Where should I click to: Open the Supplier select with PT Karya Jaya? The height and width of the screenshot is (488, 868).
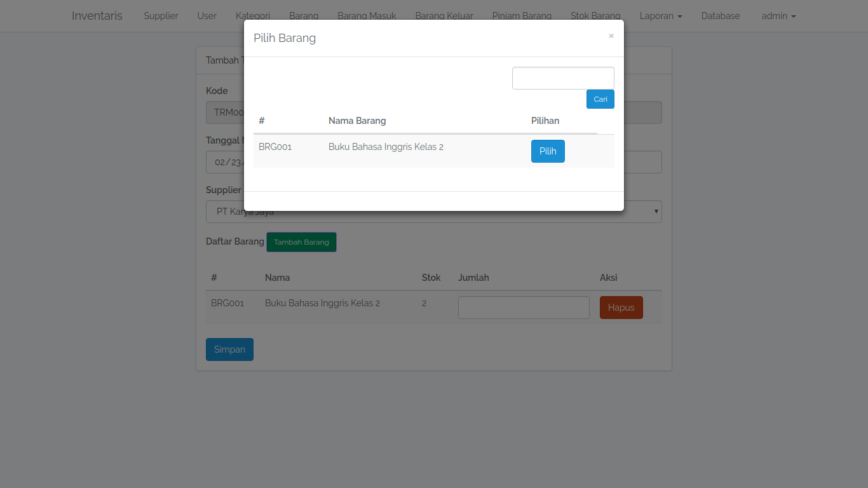pos(434,212)
